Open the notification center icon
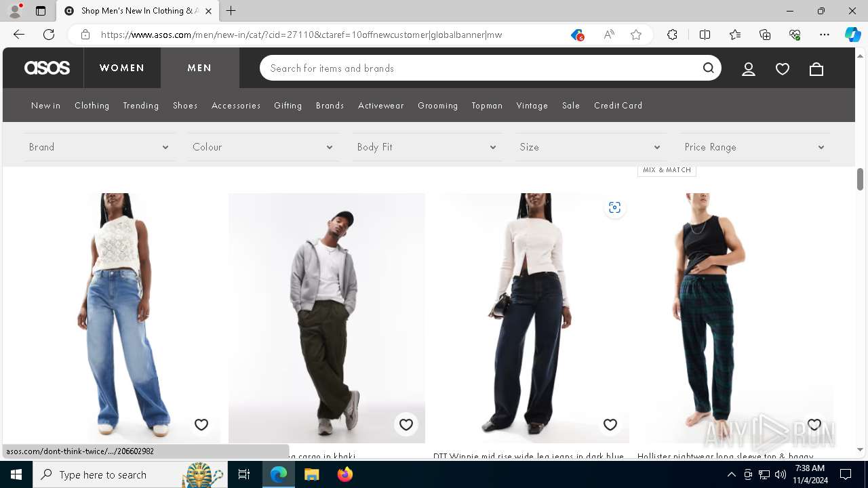The image size is (868, 488). tap(846, 474)
